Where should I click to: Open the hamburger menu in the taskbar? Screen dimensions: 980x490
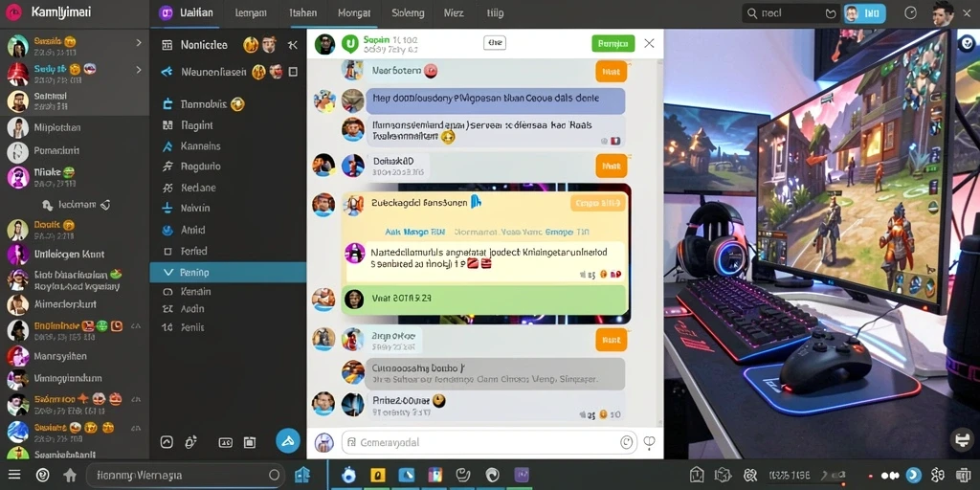click(x=14, y=475)
